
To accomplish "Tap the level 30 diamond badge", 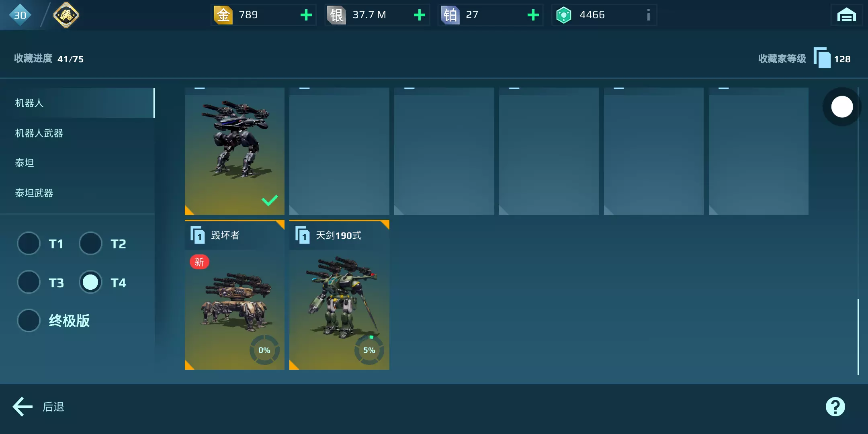I will 20,15.
